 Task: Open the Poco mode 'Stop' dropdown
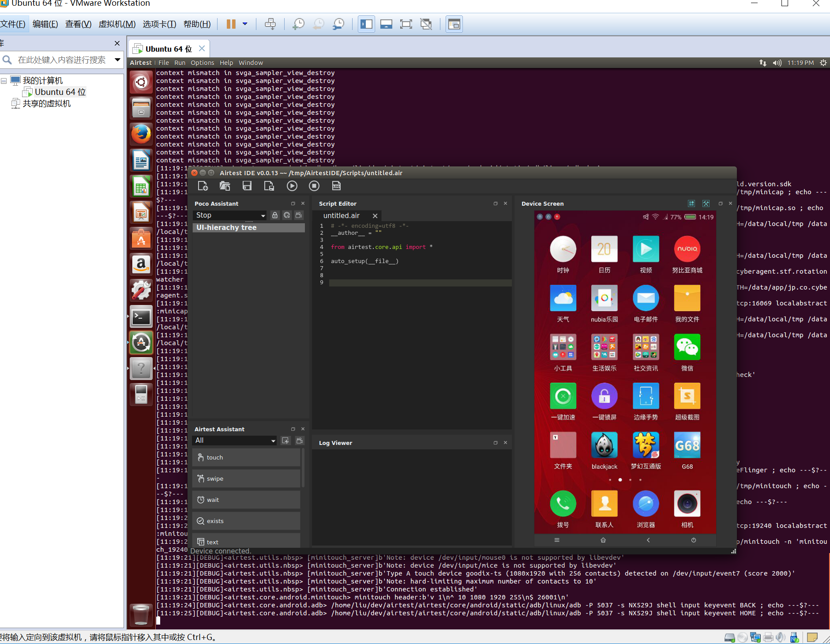coord(230,215)
